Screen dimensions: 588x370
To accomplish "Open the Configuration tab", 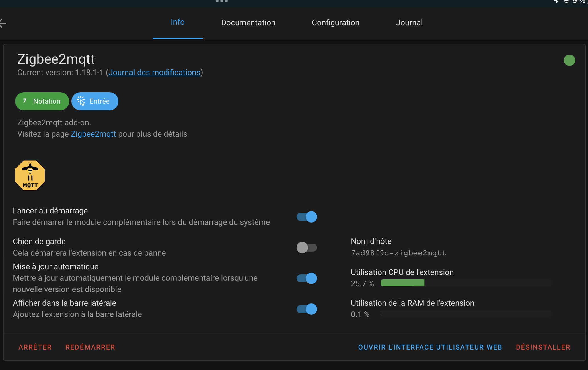I will [336, 23].
